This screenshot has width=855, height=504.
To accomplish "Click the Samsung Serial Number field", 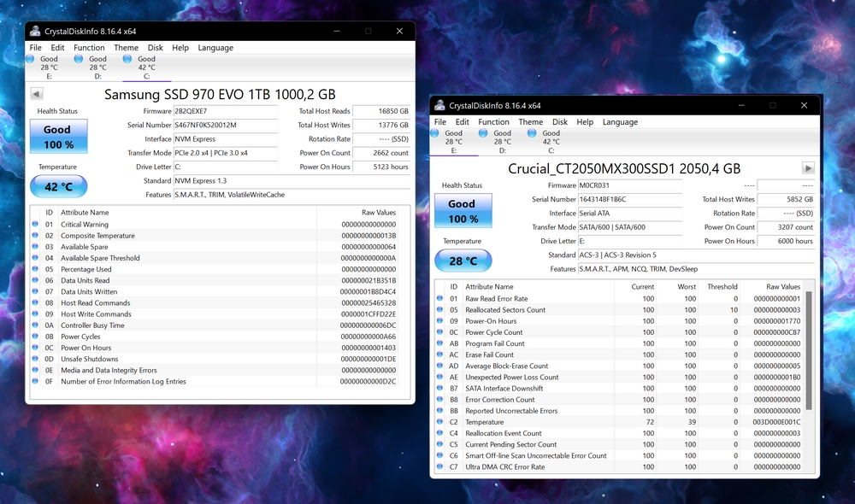I will click(226, 125).
